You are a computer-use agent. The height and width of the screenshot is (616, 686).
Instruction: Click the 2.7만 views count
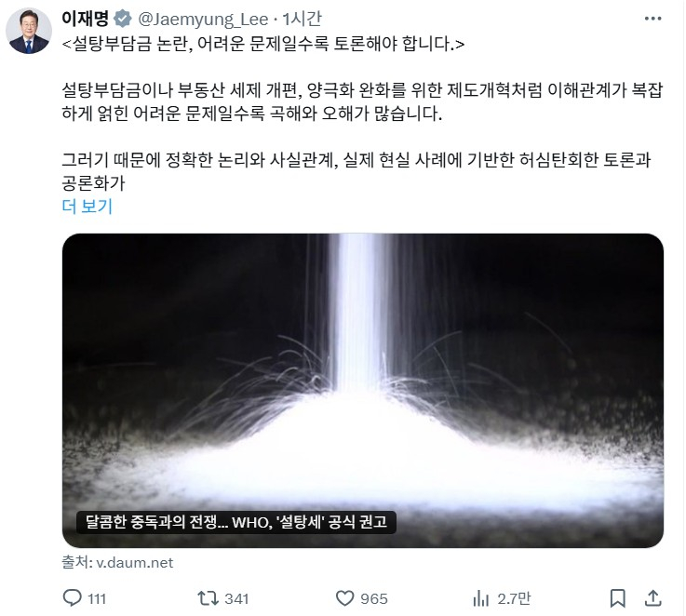coord(514,598)
